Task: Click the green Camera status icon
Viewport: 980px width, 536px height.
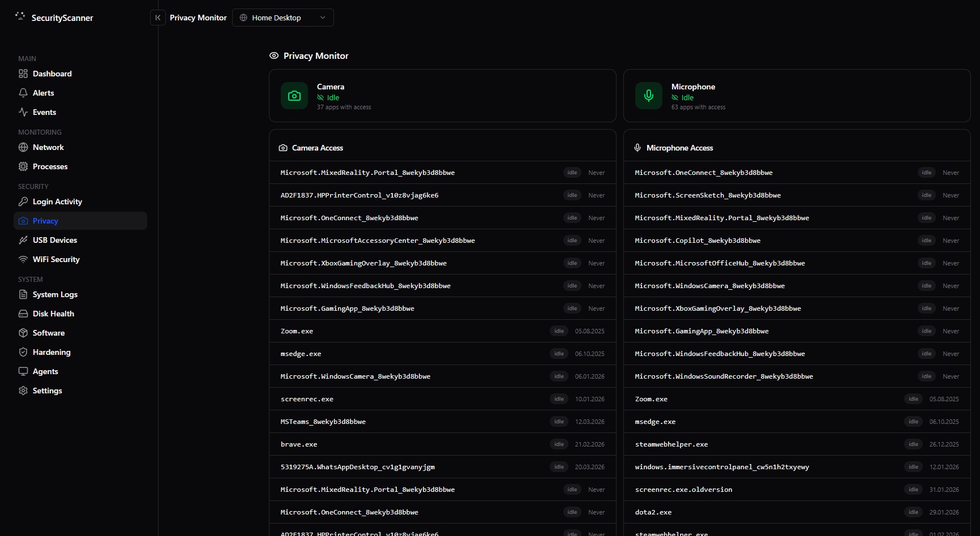Action: click(294, 96)
